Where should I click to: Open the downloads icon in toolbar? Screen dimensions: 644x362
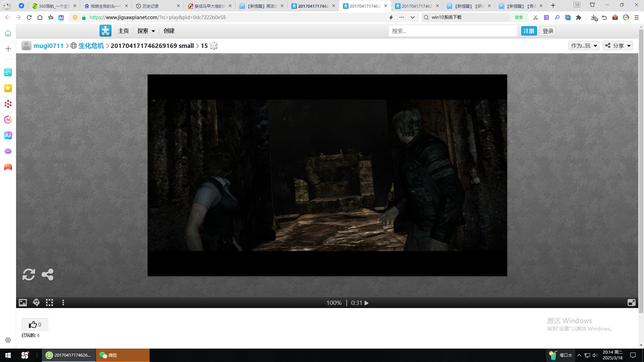point(594,17)
